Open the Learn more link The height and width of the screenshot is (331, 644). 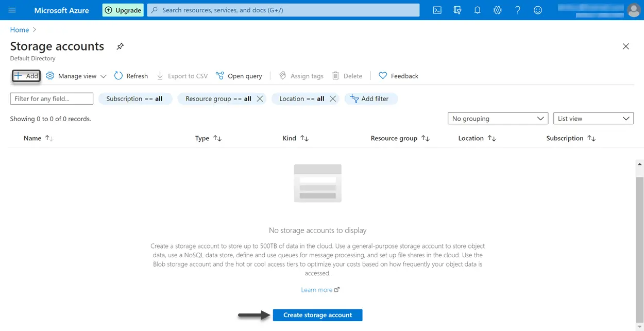(320, 290)
